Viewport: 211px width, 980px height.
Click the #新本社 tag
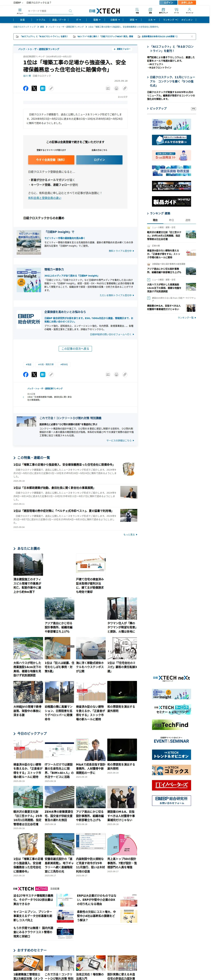[64, 364]
